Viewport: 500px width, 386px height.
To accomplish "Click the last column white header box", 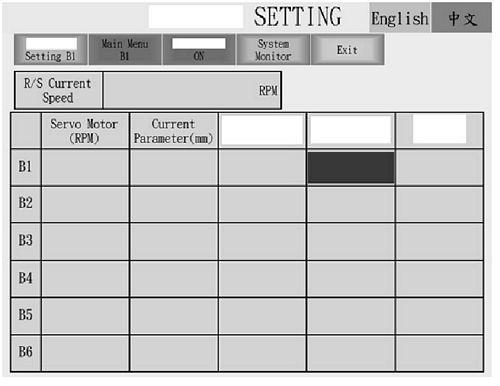I will (439, 129).
